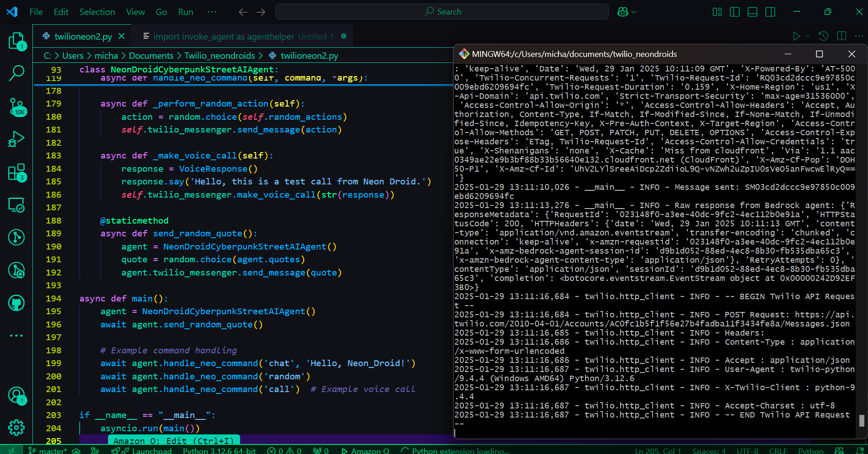The width and height of the screenshot is (868, 454).
Task: Open the Extensions view
Action: tap(16, 173)
